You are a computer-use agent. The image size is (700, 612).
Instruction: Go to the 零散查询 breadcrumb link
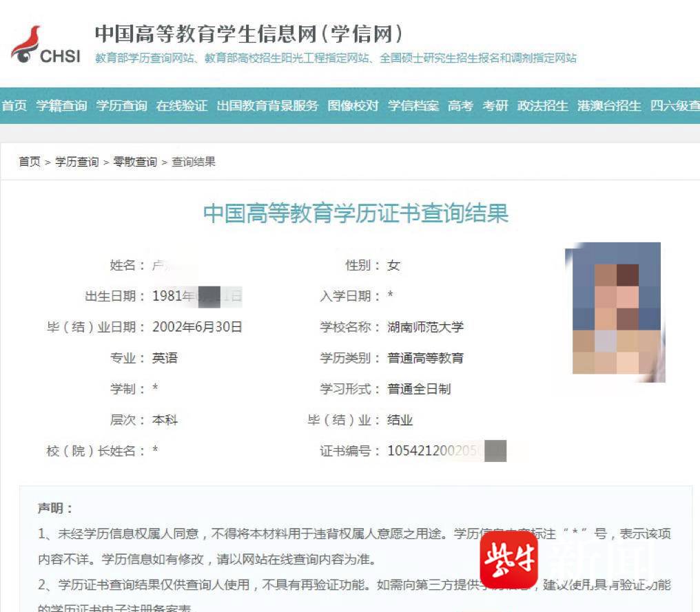click(135, 162)
